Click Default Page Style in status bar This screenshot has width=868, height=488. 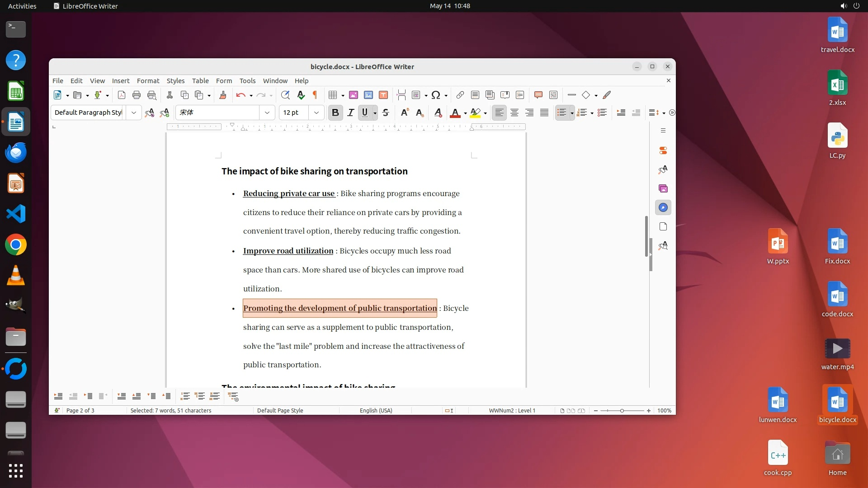(x=280, y=411)
